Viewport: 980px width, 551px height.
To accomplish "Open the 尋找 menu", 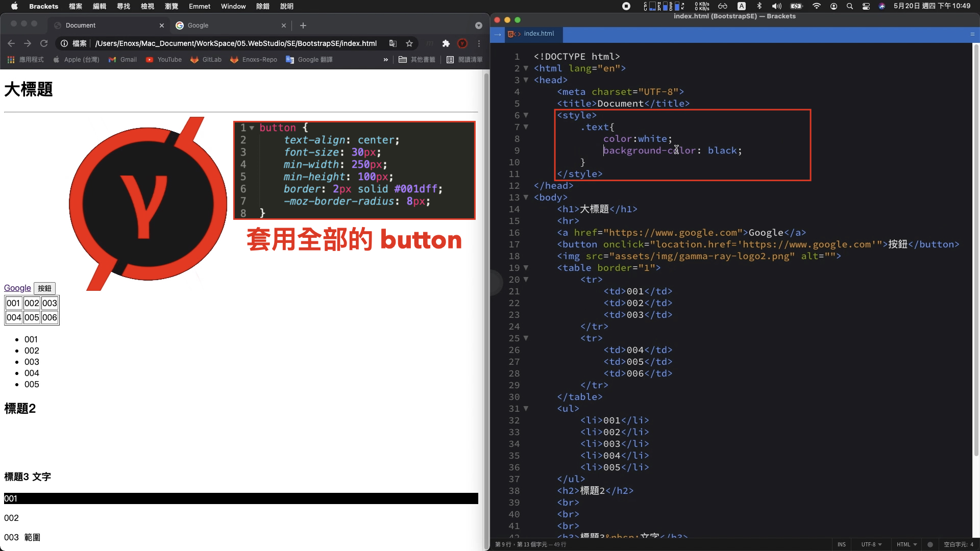I will click(124, 6).
